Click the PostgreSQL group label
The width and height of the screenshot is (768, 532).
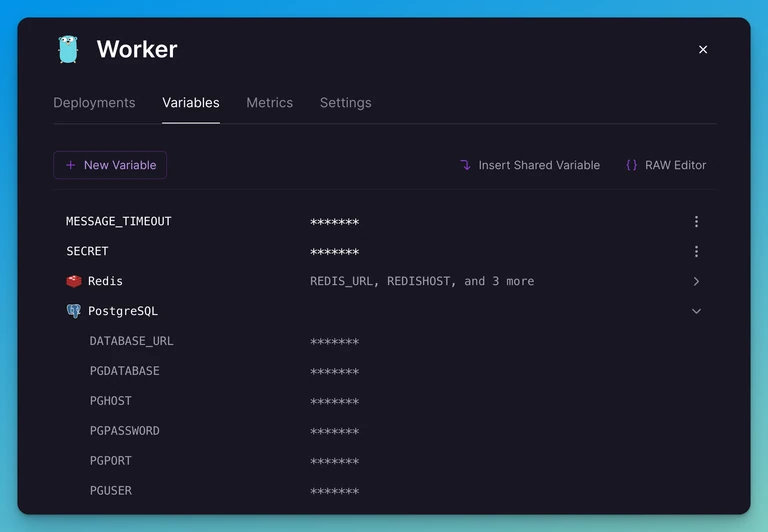click(x=123, y=311)
